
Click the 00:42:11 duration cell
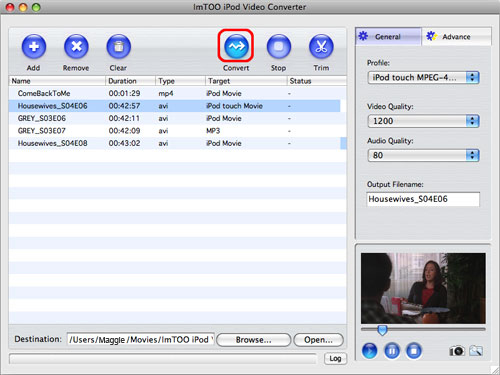pos(124,118)
